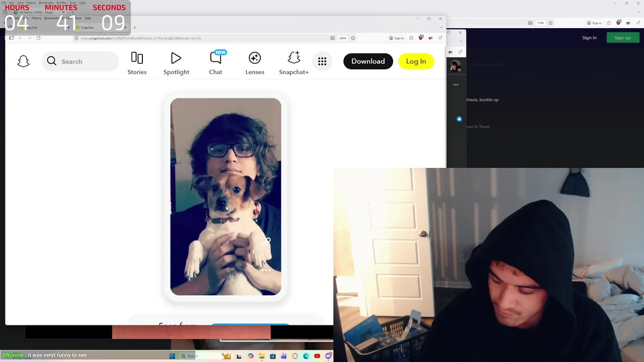The height and width of the screenshot is (362, 644).
Task: Open Microsoft Edge from the taskbar
Action: click(x=306, y=356)
